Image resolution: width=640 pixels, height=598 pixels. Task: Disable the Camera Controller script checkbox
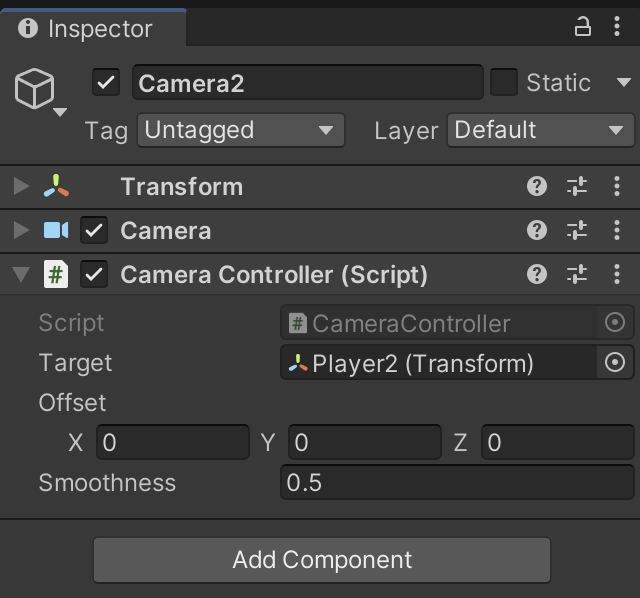pos(94,274)
